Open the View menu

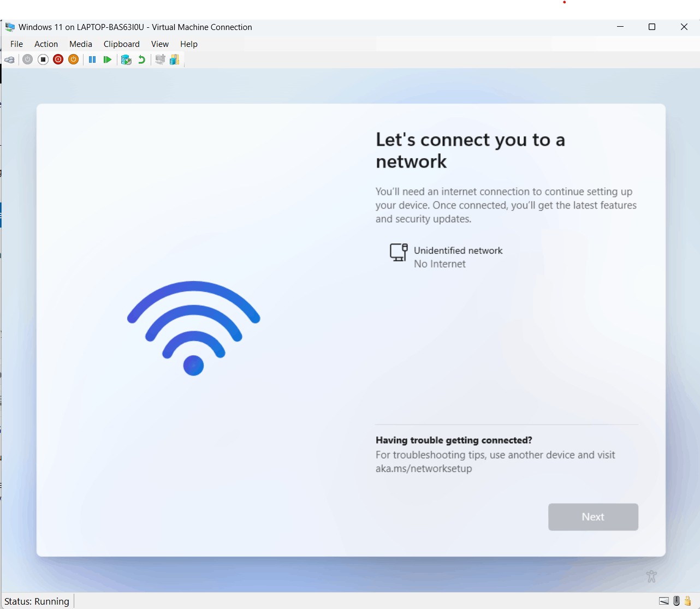pos(160,44)
